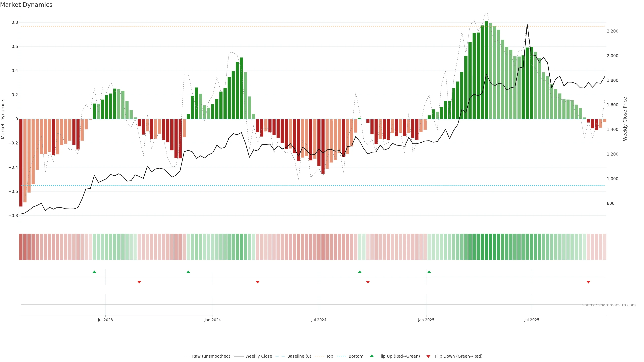Click the red Flip Down triangle in legend
The height and width of the screenshot is (362, 644).
click(x=428, y=356)
